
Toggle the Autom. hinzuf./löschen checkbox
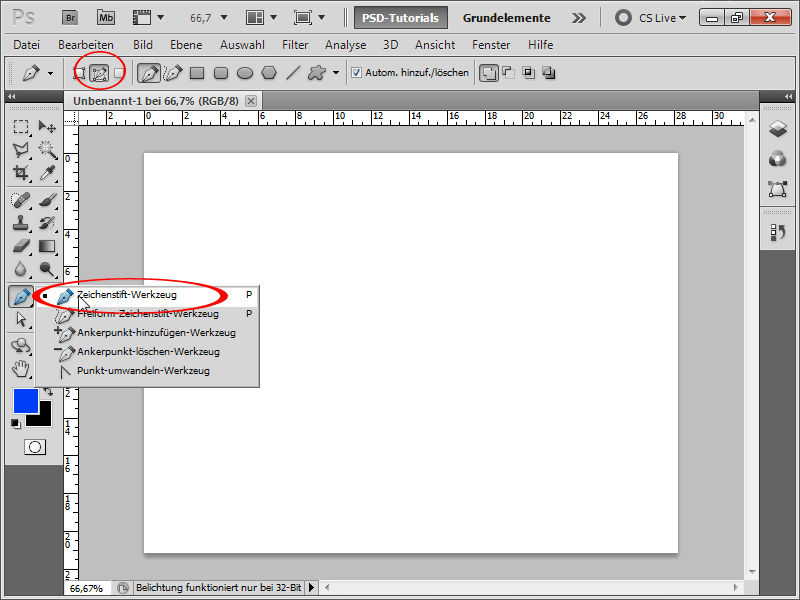point(356,73)
